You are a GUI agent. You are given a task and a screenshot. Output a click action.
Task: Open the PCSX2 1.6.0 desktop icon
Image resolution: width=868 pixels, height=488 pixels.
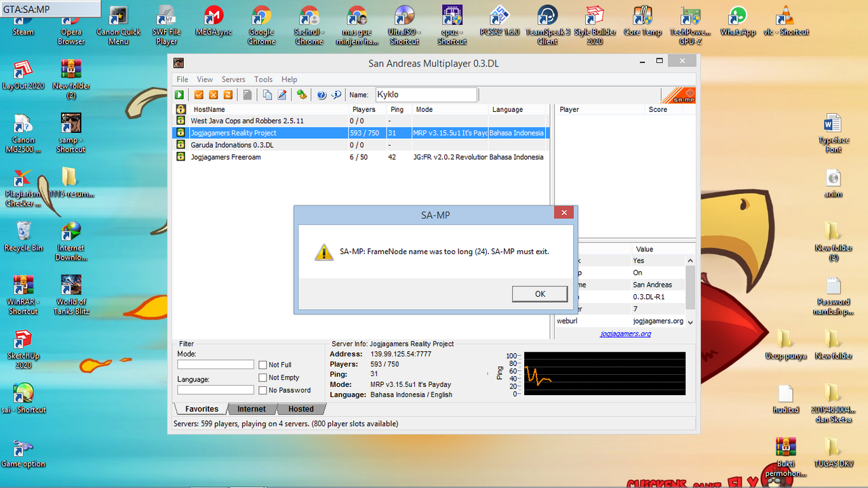point(500,21)
